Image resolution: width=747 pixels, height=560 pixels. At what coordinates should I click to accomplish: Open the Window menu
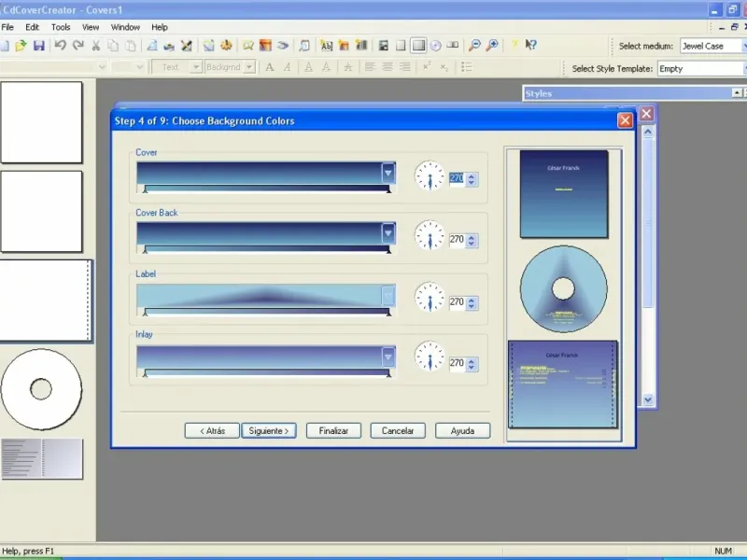click(125, 27)
